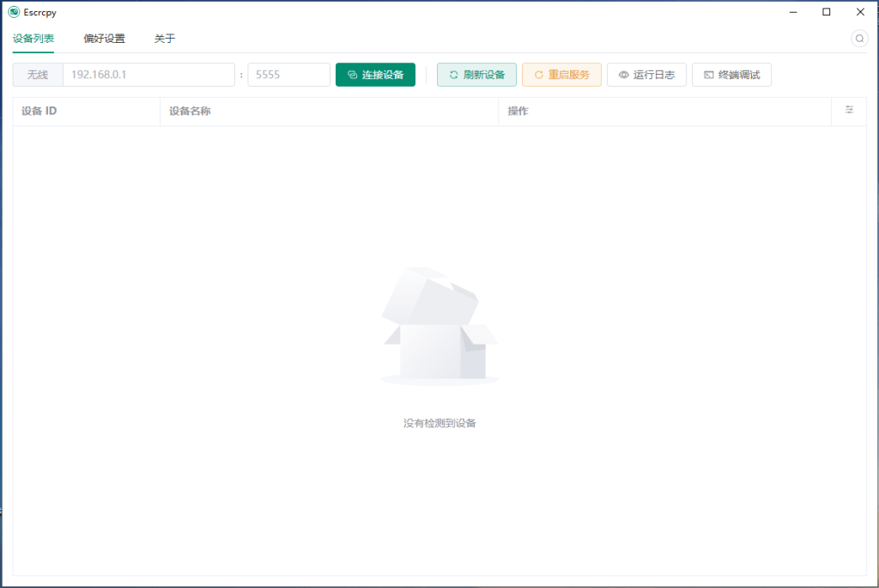Image resolution: width=879 pixels, height=588 pixels.
Task: Click the restart icon on 重启服务
Action: point(539,75)
